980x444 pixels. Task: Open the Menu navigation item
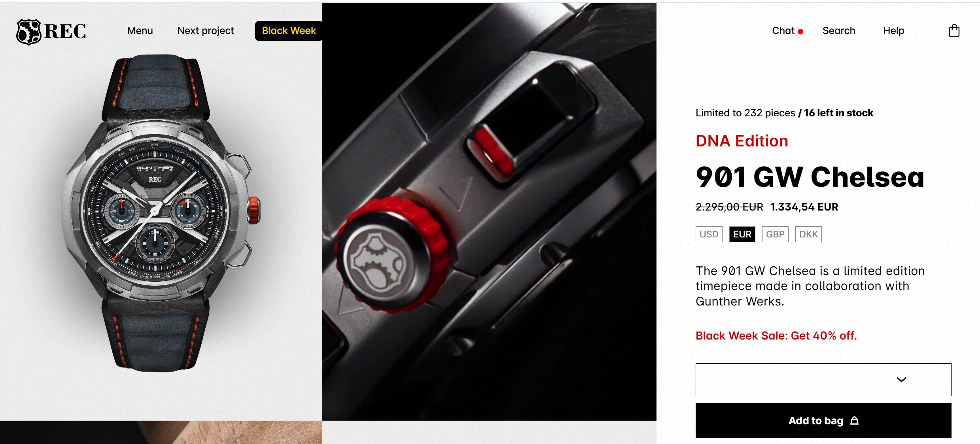140,30
